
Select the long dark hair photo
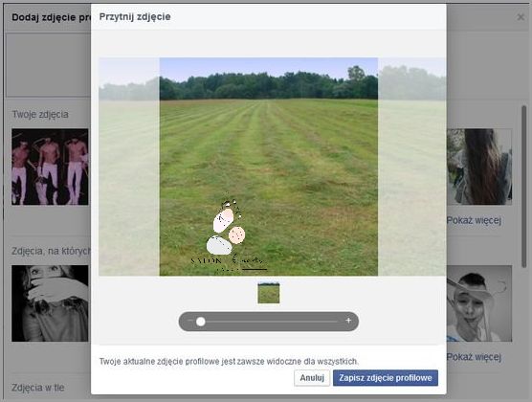[x=479, y=167]
